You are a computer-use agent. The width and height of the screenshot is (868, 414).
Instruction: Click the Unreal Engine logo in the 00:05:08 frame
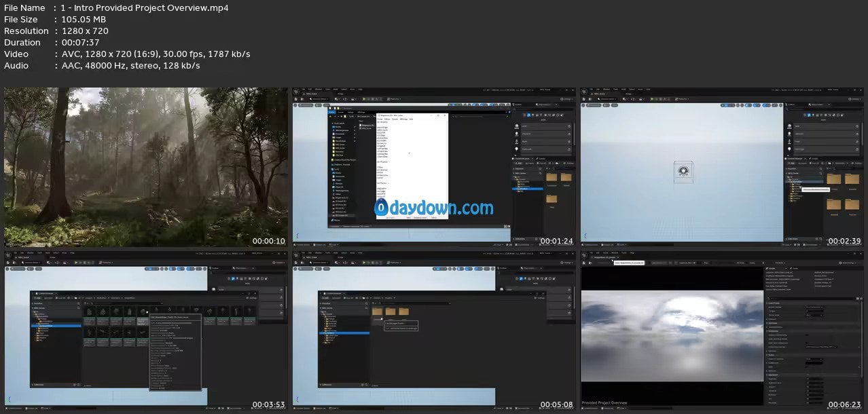[x=297, y=255]
